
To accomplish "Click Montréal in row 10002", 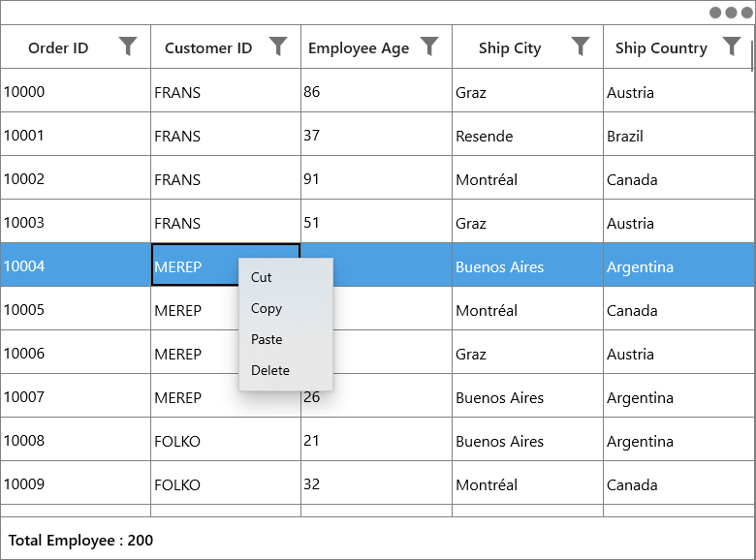I will pyautogui.click(x=487, y=179).
